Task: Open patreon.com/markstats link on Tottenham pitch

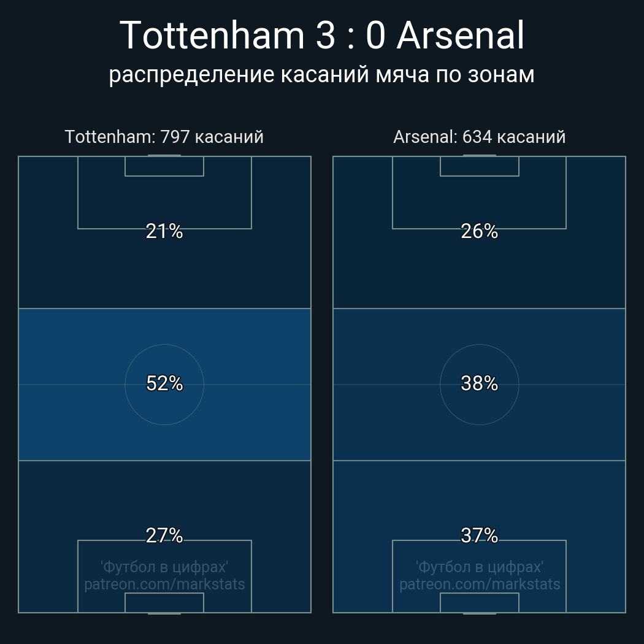Action: point(164,584)
